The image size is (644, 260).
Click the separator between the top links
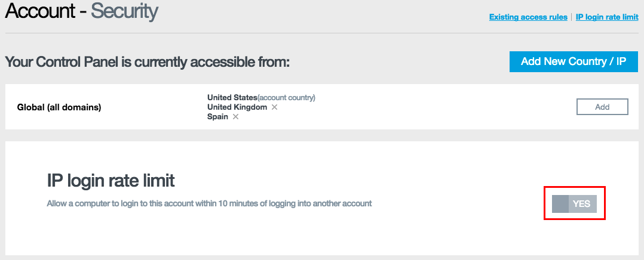point(572,17)
